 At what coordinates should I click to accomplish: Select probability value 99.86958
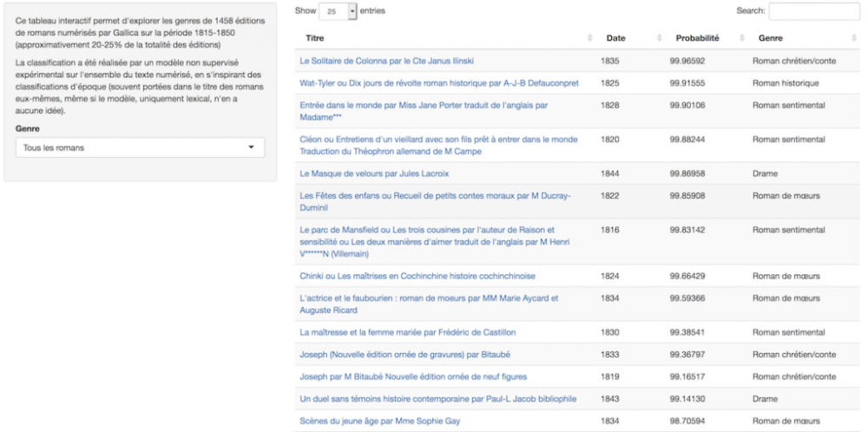click(687, 173)
